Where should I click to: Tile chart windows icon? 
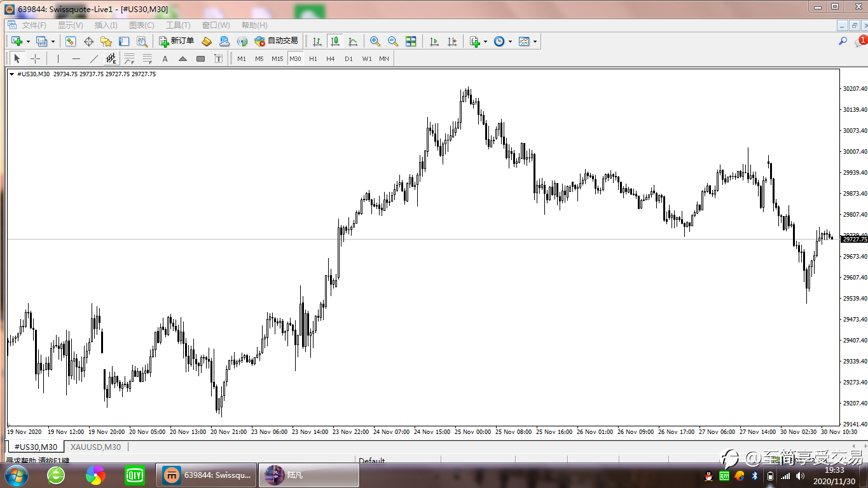click(x=411, y=41)
